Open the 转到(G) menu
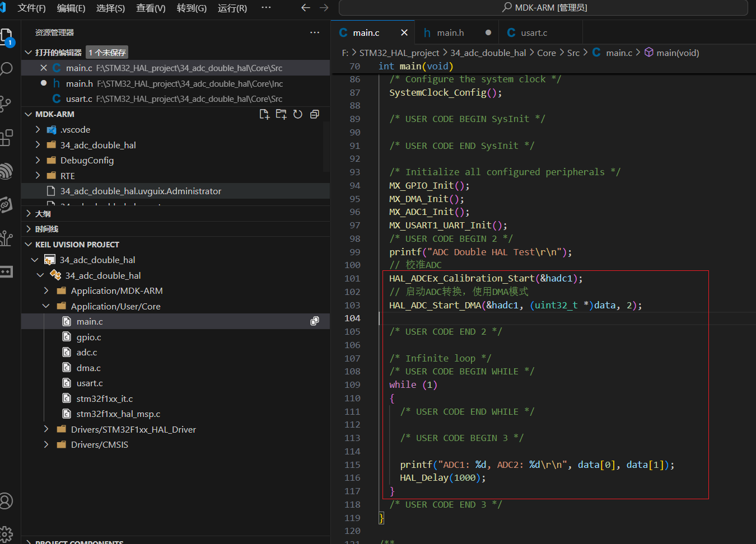This screenshot has width=756, height=544. coord(192,8)
